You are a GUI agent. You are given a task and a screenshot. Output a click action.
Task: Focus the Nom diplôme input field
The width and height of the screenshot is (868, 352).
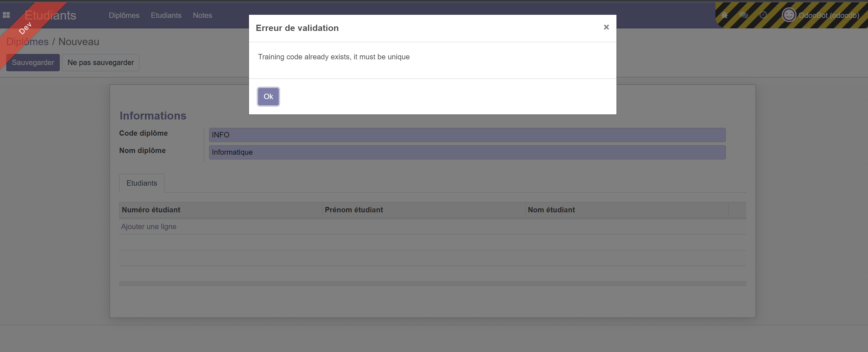(467, 152)
